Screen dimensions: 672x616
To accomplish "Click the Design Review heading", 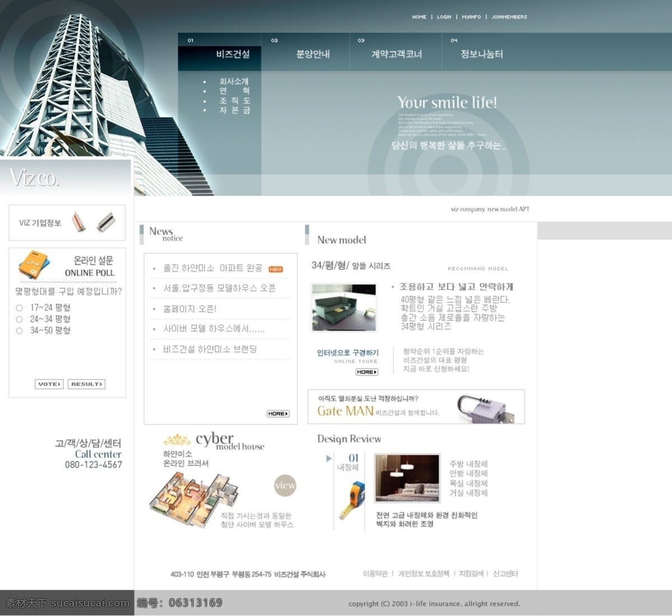I will click(349, 439).
